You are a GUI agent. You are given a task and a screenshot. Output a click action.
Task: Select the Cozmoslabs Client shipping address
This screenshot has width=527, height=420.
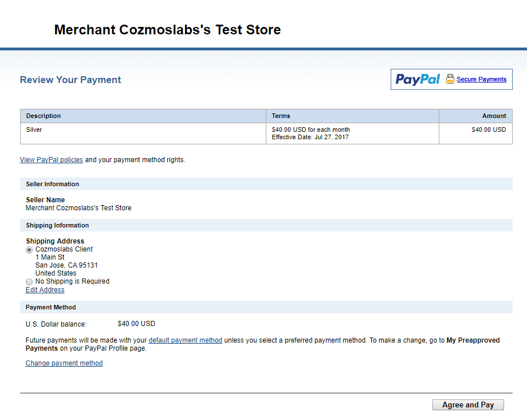click(x=29, y=250)
